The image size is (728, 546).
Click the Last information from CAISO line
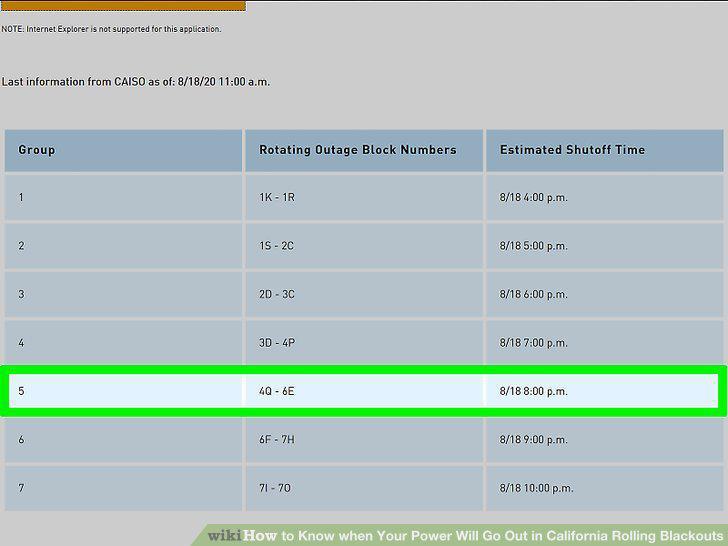pyautogui.click(x=136, y=82)
